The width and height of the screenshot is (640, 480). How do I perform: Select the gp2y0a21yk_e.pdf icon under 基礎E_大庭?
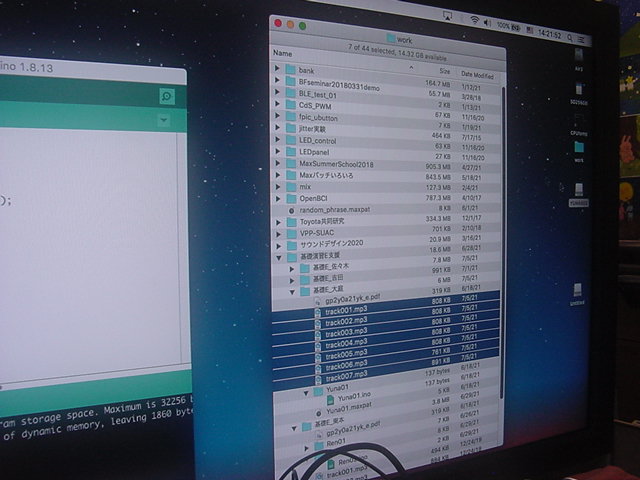pos(318,302)
